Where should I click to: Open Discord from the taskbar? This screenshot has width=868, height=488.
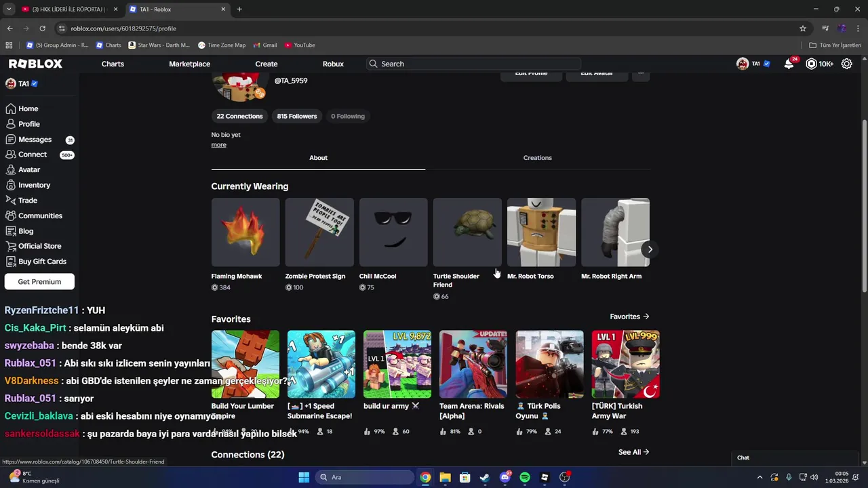click(x=505, y=477)
